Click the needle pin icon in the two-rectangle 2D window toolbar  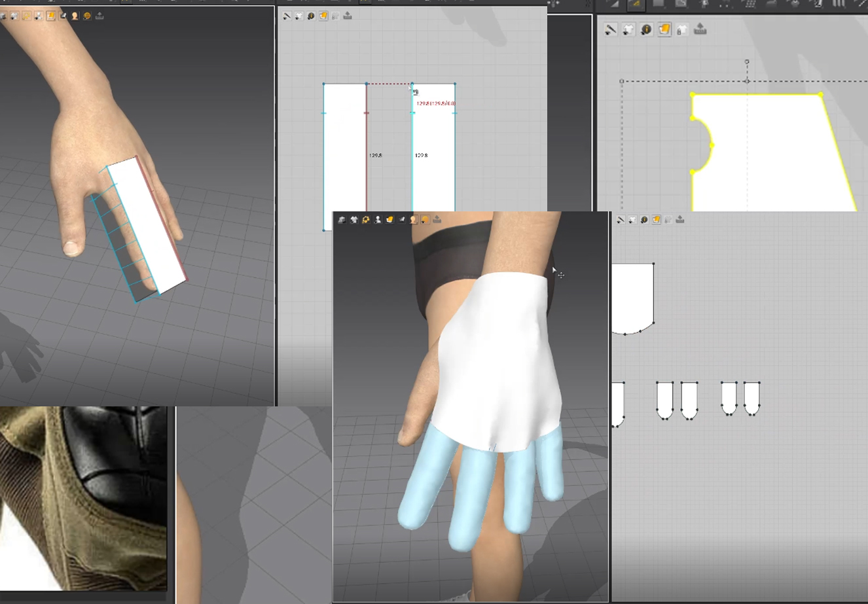click(287, 16)
